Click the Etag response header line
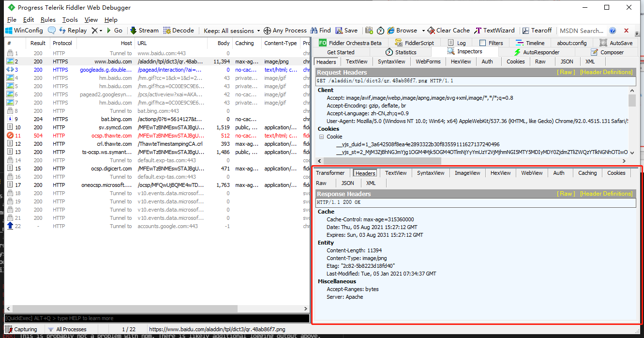The height and width of the screenshot is (338, 644). (361, 266)
